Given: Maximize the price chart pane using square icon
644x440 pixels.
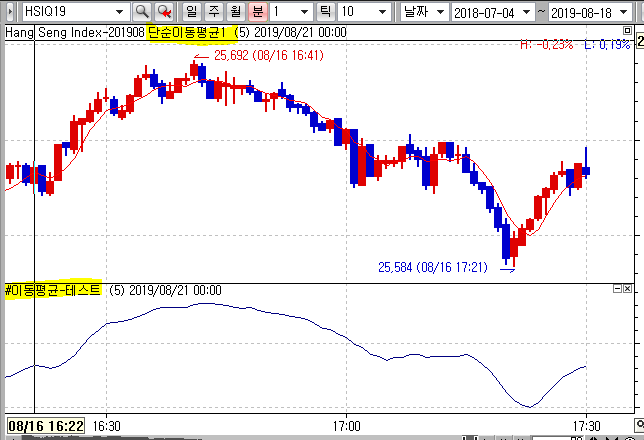Looking at the screenshot, I should [625, 32].
